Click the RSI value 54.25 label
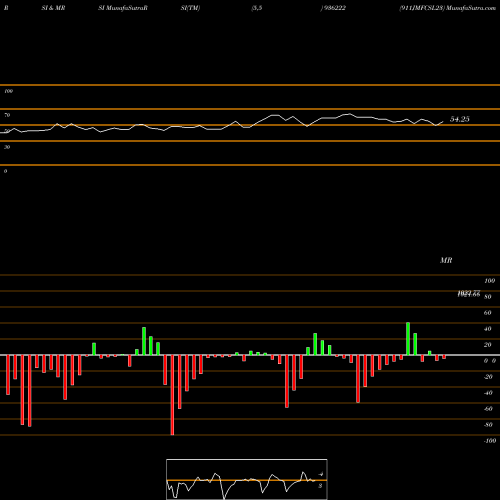500x500 pixels. click(x=460, y=119)
